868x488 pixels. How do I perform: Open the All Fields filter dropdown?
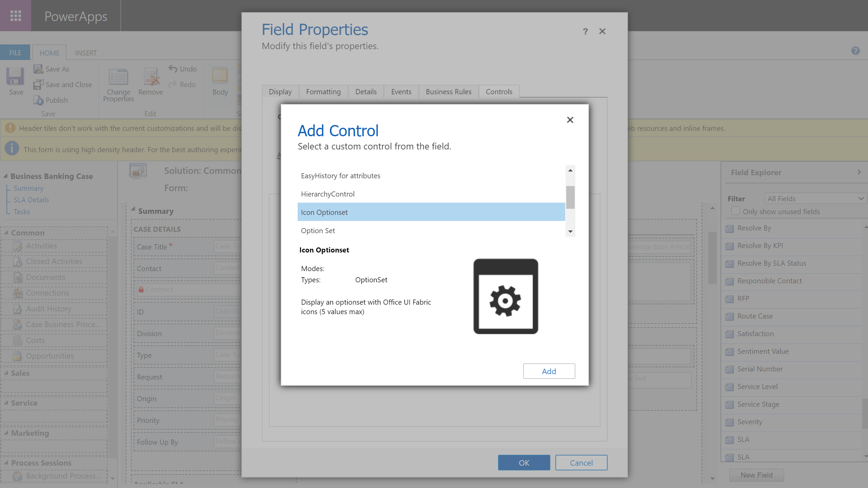815,199
